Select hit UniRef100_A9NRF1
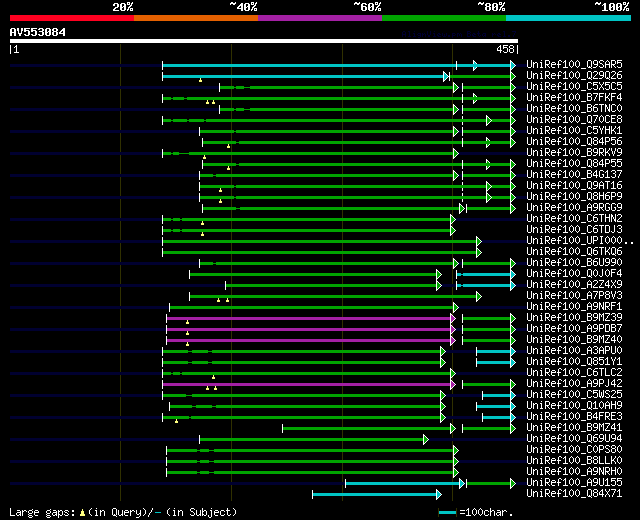640x520 pixels. (574, 307)
